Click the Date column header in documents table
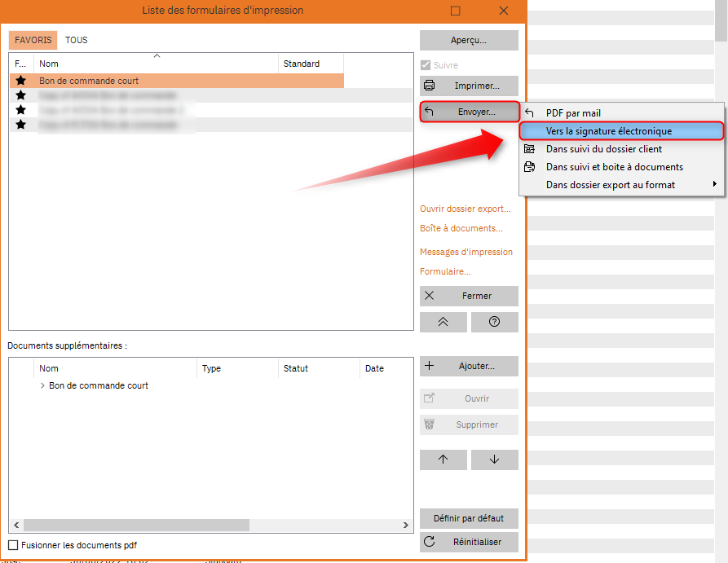This screenshot has height=563, width=728. (x=386, y=368)
